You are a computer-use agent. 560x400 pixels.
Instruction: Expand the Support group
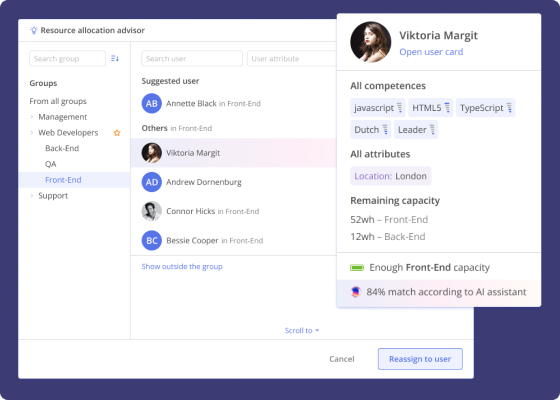pyautogui.click(x=32, y=195)
